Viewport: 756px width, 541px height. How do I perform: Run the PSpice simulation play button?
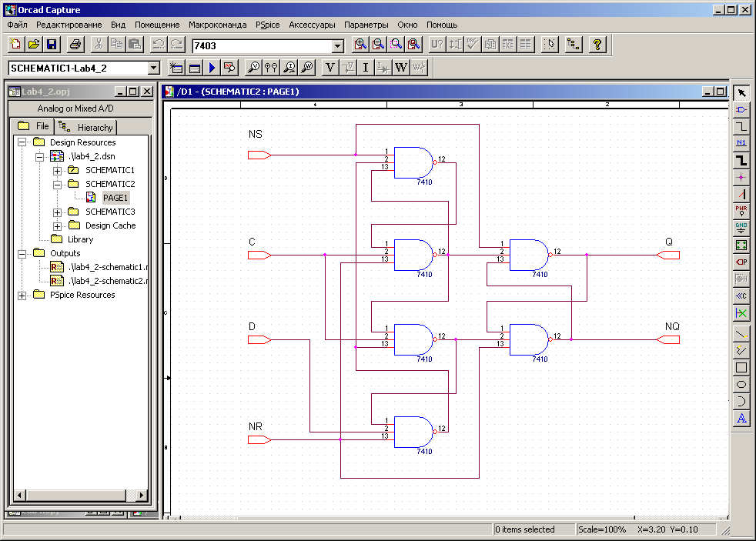coord(212,68)
